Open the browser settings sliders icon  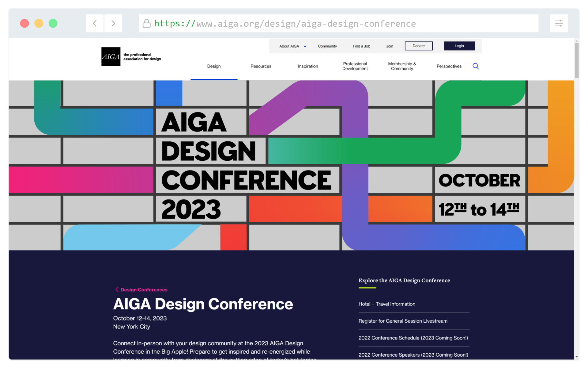tap(559, 23)
